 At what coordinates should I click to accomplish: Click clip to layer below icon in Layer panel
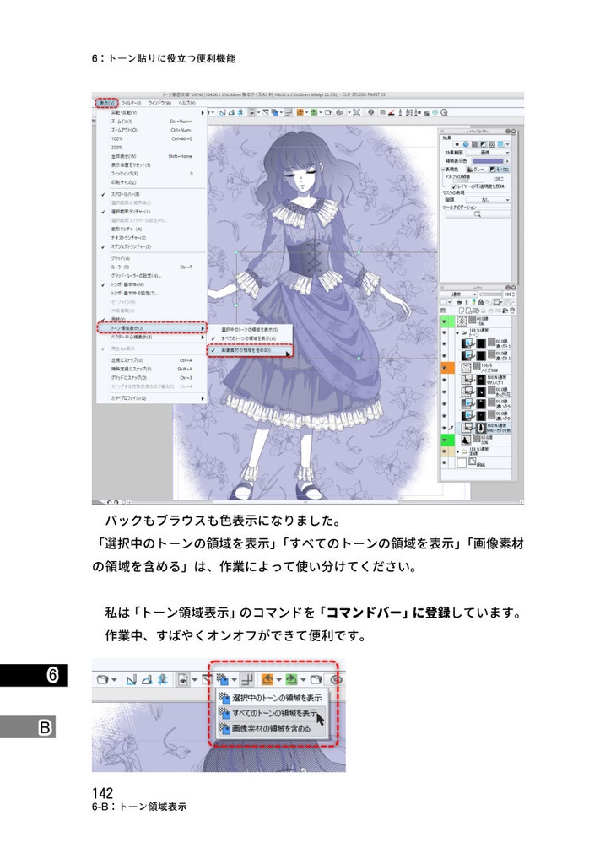(x=460, y=302)
